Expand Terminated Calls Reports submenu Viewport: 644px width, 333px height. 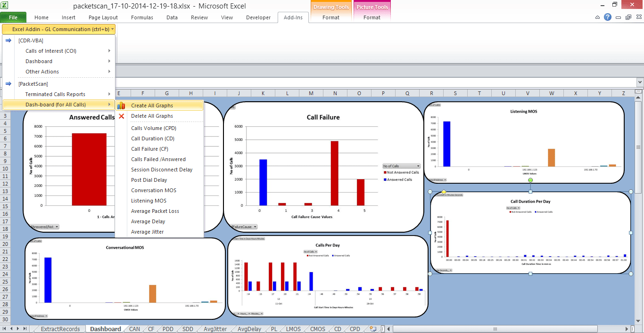[58, 94]
